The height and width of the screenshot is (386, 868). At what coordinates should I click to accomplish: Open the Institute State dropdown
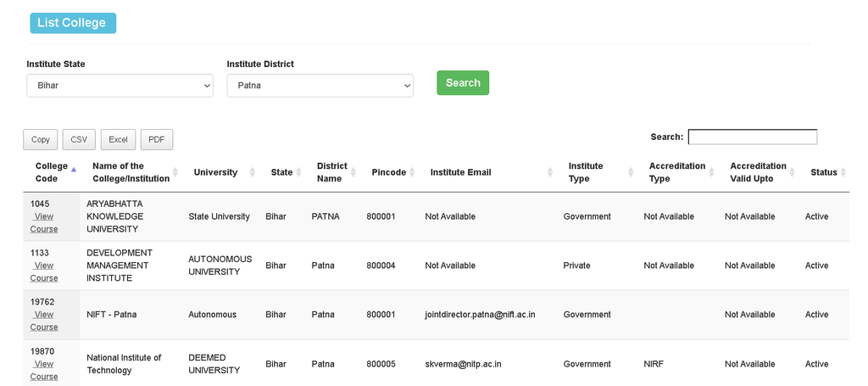click(120, 86)
